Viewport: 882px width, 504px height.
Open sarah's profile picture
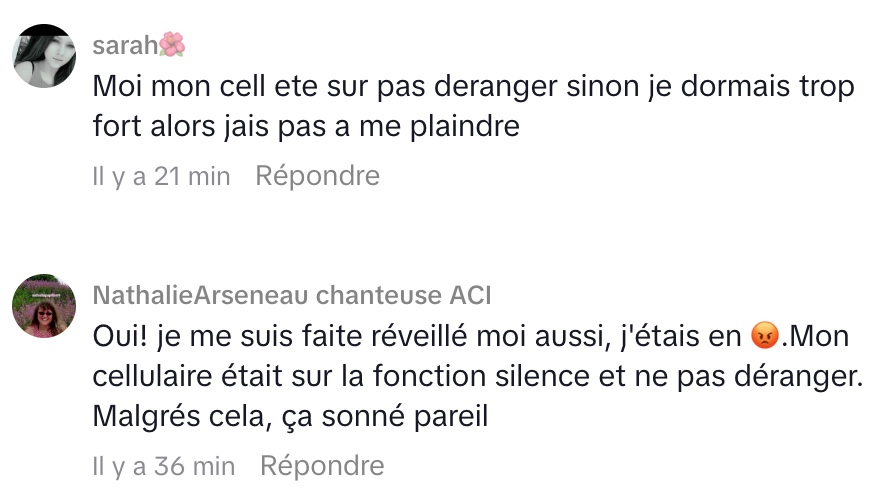coord(44,56)
